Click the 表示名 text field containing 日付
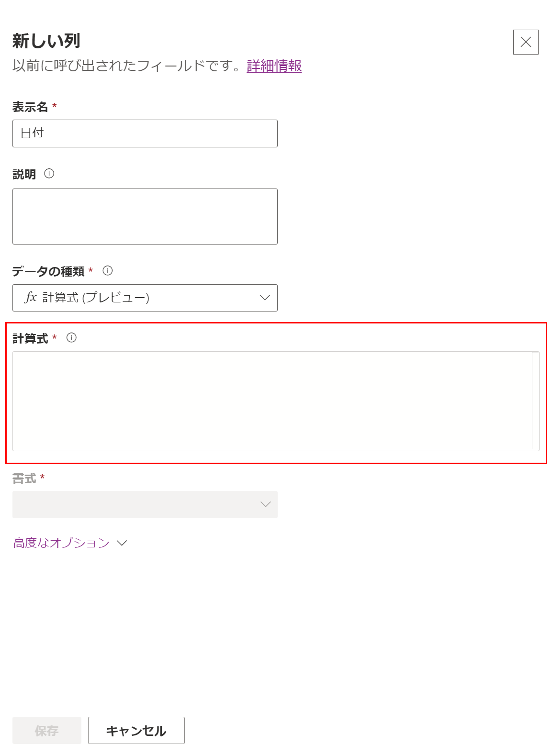The height and width of the screenshot is (756, 552). (x=145, y=133)
